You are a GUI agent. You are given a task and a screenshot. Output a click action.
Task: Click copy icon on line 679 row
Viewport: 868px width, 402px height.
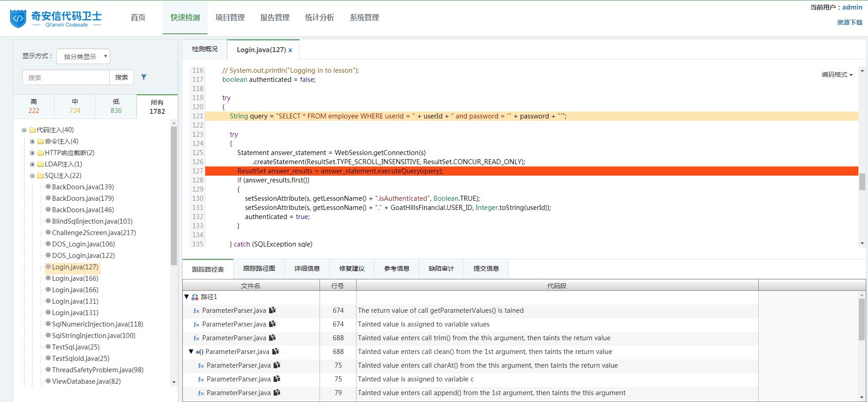coord(277,393)
